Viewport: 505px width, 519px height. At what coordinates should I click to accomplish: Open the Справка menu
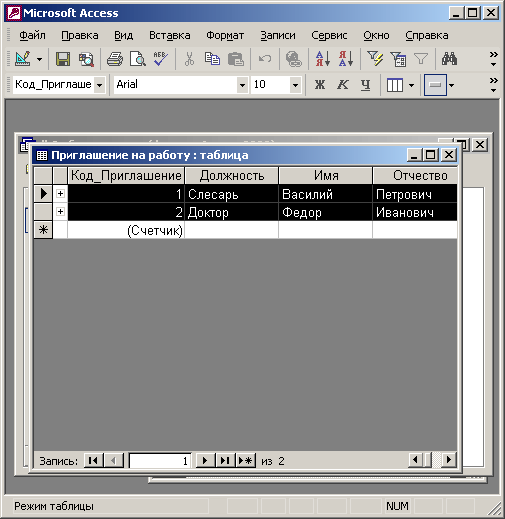427,35
